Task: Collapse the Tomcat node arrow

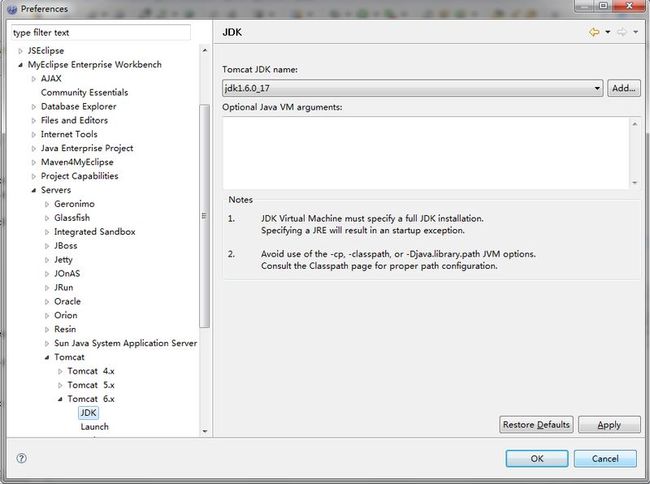Action: (47, 357)
